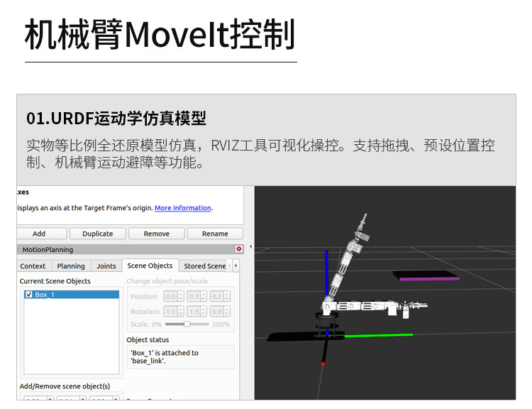Switch to the Context tab
Image resolution: width=532 pixels, height=409 pixels.
(33, 266)
